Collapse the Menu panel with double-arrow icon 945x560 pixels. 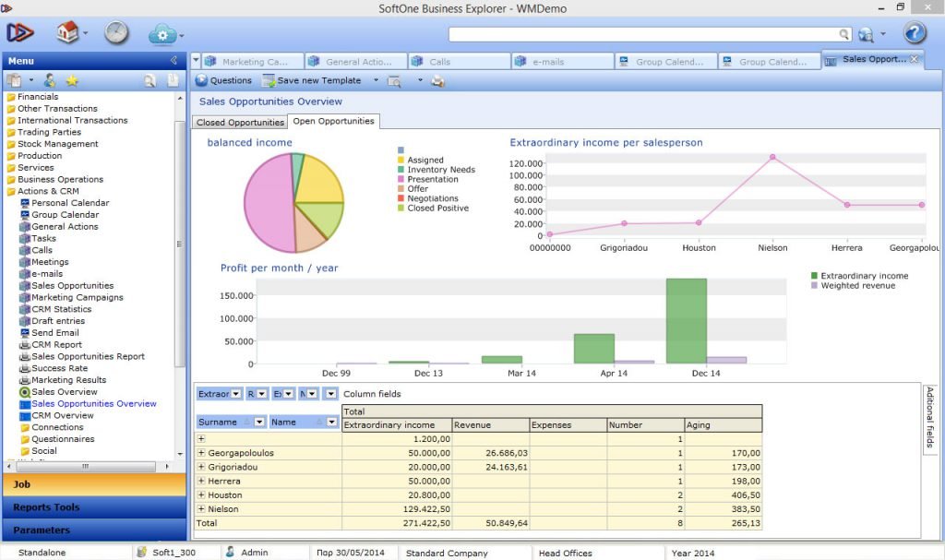(173, 60)
